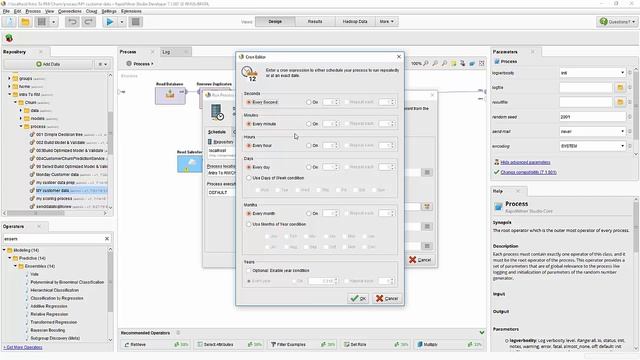Click the auto-fit process canvas icon
The image size is (640, 360).
click(482, 63)
